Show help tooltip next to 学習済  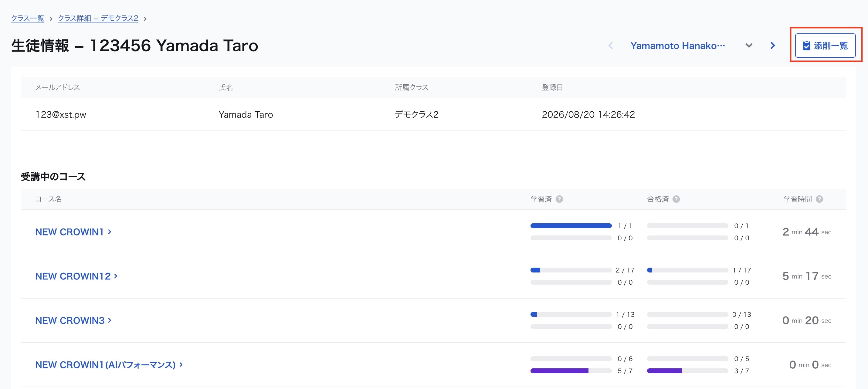pos(559,199)
